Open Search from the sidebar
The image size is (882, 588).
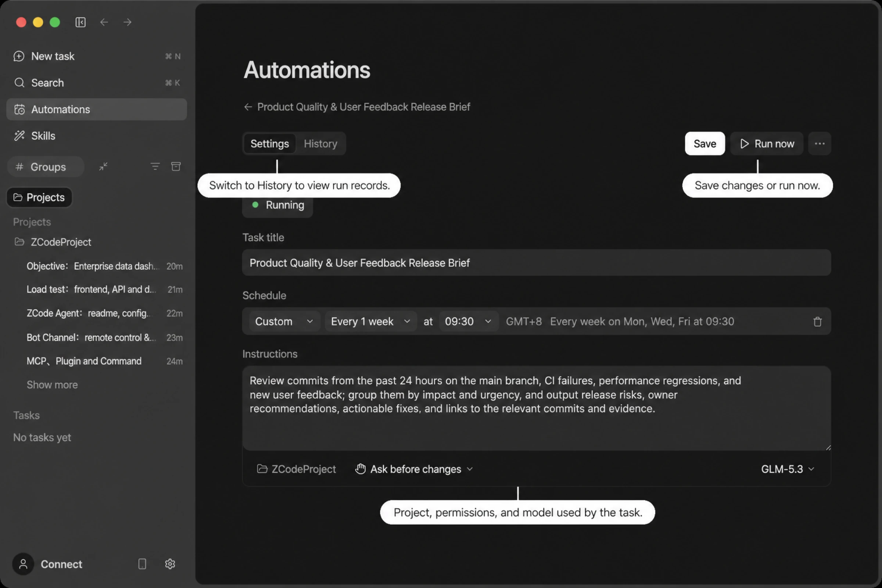97,83
